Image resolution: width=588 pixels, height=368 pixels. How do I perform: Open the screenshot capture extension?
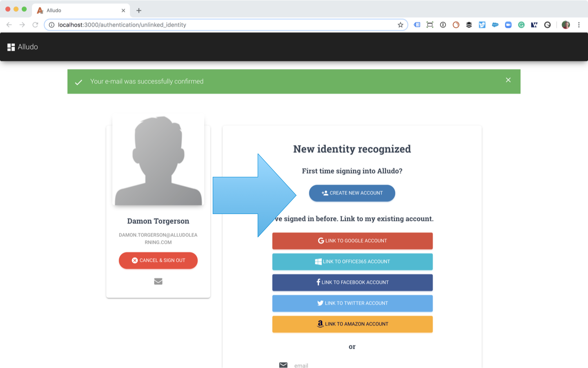click(x=430, y=25)
